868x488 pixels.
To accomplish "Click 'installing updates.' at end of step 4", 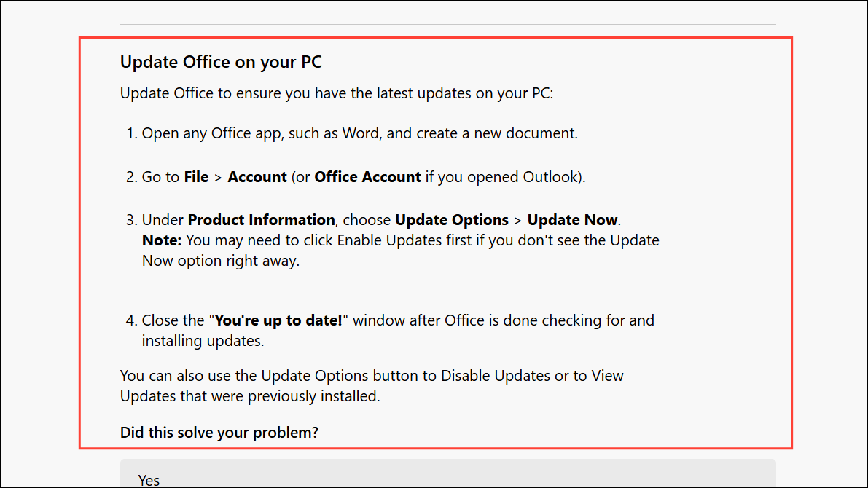I will (203, 340).
